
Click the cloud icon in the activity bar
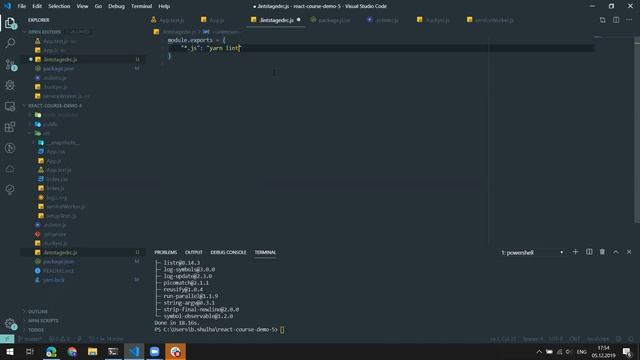[x=10, y=169]
